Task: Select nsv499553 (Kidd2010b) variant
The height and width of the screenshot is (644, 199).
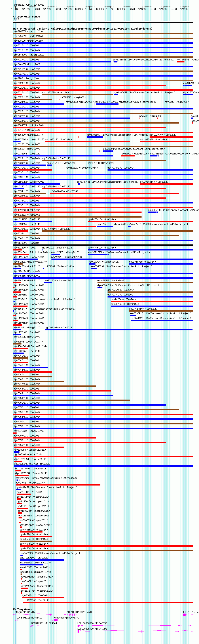Action: [x=135, y=154]
